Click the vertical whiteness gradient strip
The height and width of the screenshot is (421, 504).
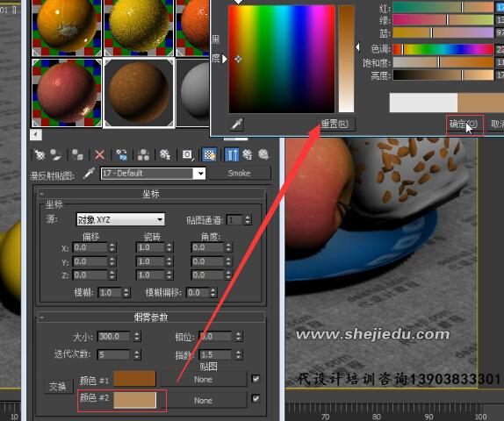[346, 59]
